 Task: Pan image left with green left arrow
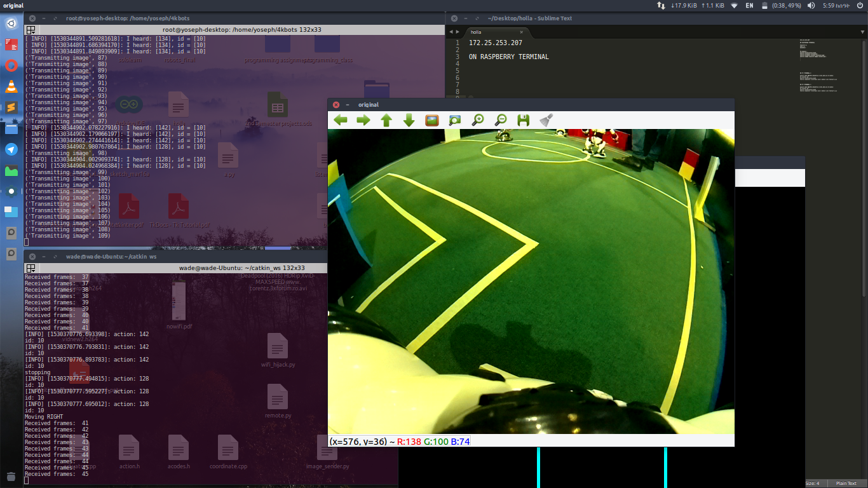click(x=341, y=120)
